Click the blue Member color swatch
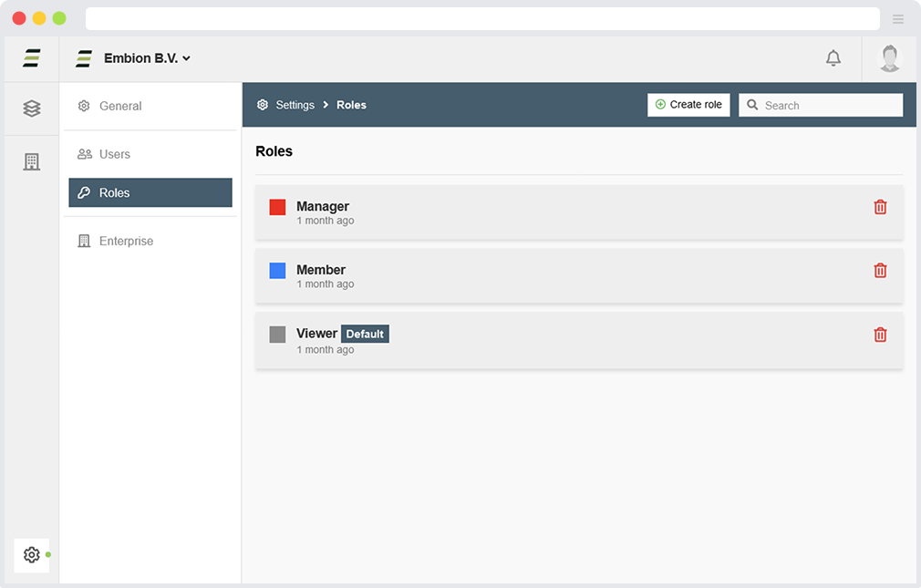 pos(277,271)
